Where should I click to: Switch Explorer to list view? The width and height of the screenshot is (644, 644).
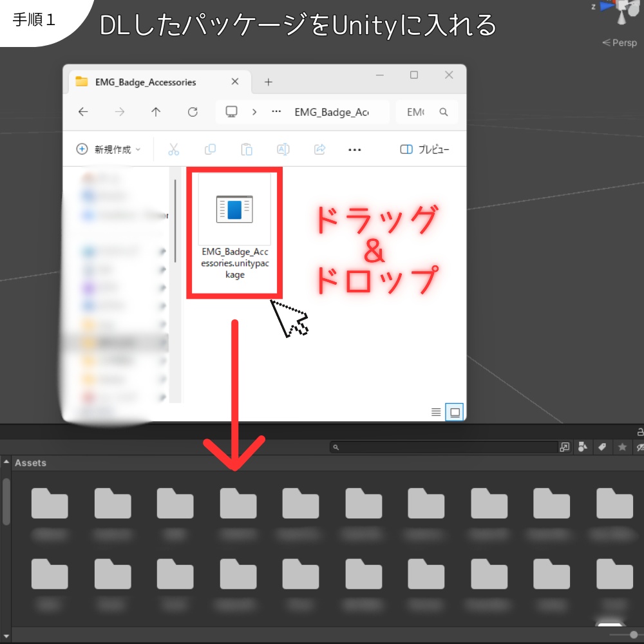(435, 412)
